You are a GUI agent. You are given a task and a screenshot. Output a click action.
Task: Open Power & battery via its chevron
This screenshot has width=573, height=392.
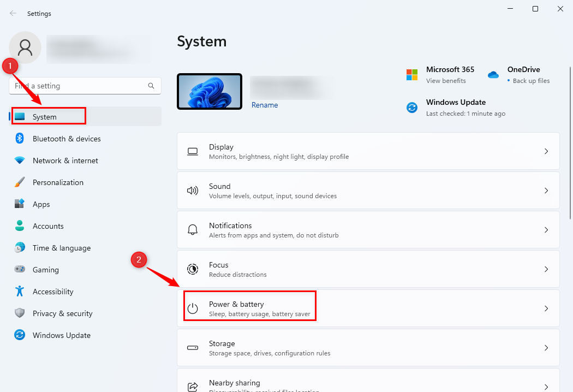(x=546, y=308)
